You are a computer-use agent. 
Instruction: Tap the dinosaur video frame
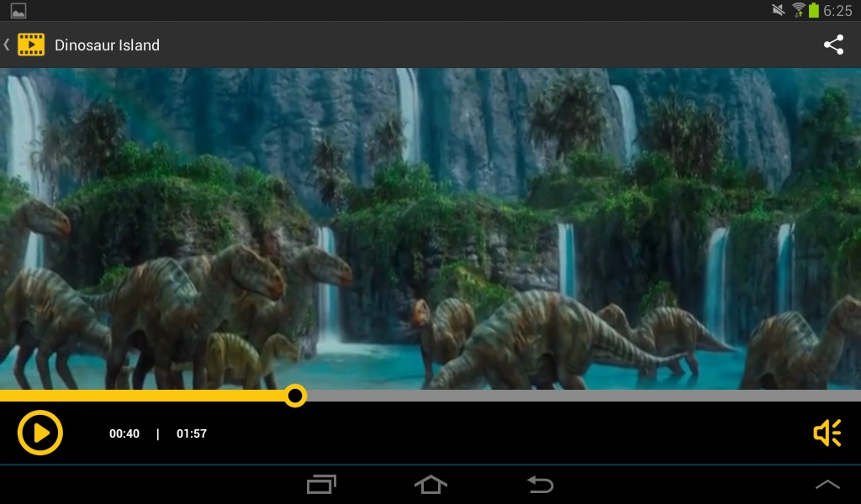pos(430,228)
